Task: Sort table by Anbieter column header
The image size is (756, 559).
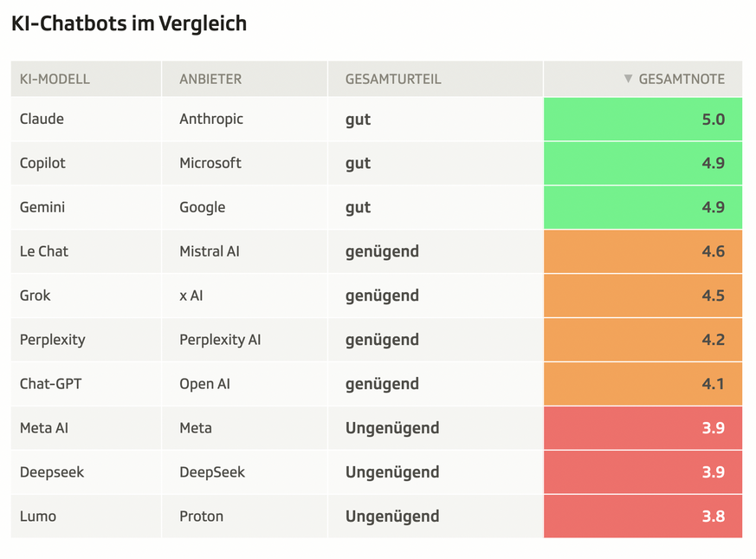Action: [x=210, y=79]
